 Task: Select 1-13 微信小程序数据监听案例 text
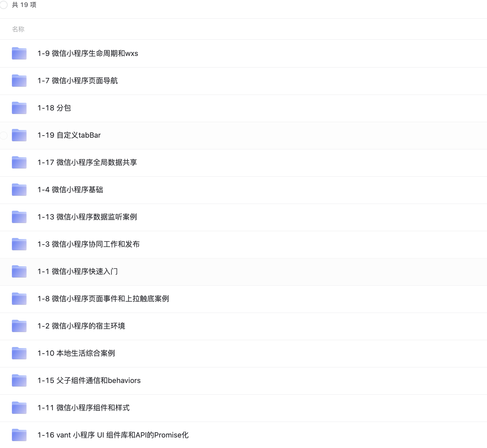(x=87, y=217)
